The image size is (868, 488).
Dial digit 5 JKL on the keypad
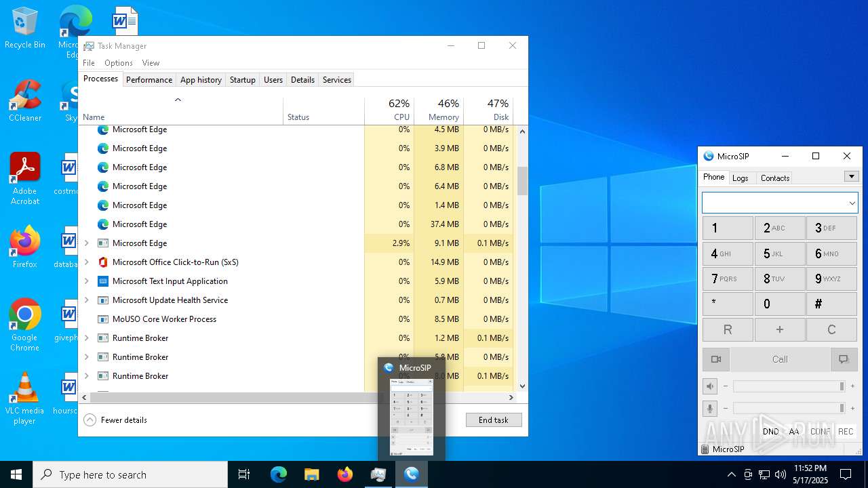tap(780, 254)
